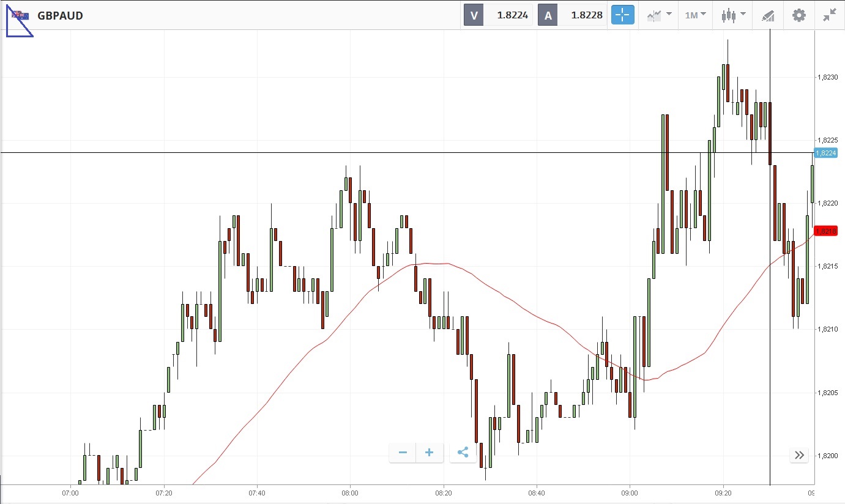Click the 07:00 time axis label
The height and width of the screenshot is (504, 845).
pyautogui.click(x=70, y=492)
